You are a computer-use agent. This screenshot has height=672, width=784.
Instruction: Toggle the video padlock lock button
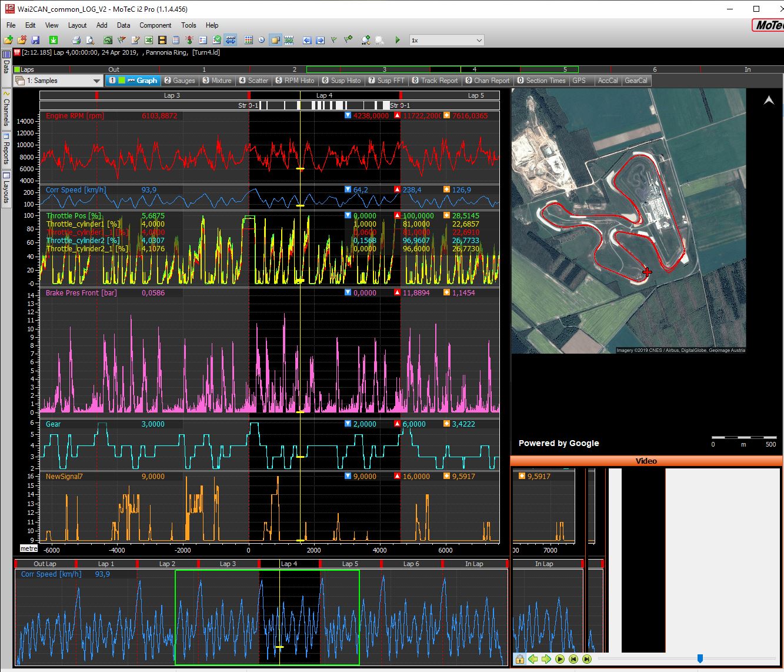tap(520, 660)
